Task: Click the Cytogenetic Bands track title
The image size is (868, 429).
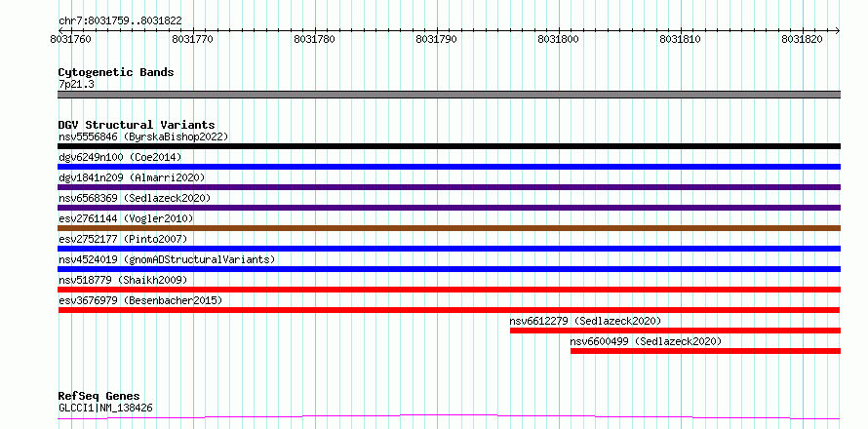Action: point(116,72)
